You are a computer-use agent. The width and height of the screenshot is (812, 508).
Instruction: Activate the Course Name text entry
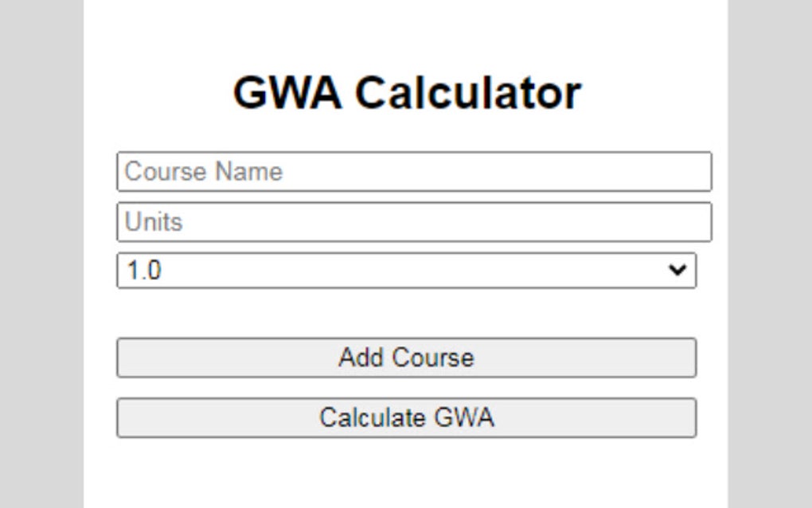414,171
